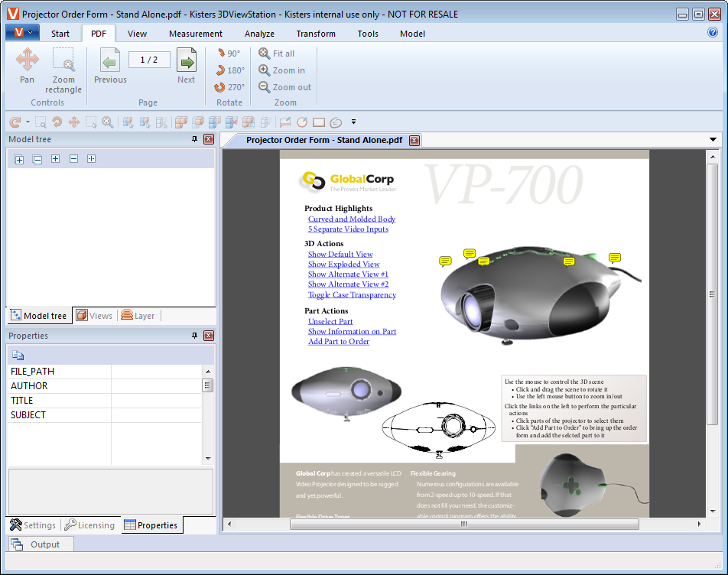The height and width of the screenshot is (575, 728).
Task: Click the cube with red X icon
Action: point(231,122)
